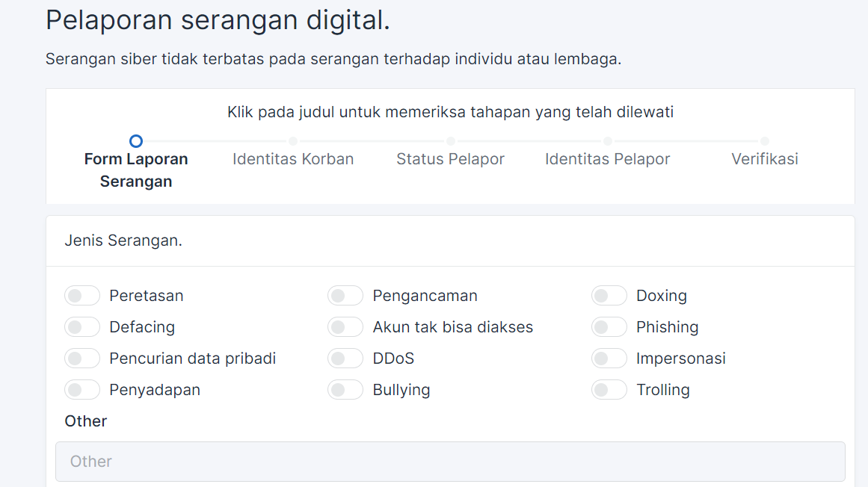The width and height of the screenshot is (868, 487).
Task: Go to Identitas Korban step
Action: click(x=293, y=159)
